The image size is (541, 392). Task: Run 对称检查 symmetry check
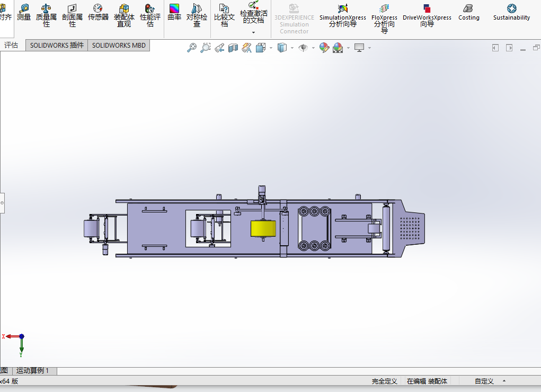pyautogui.click(x=197, y=15)
